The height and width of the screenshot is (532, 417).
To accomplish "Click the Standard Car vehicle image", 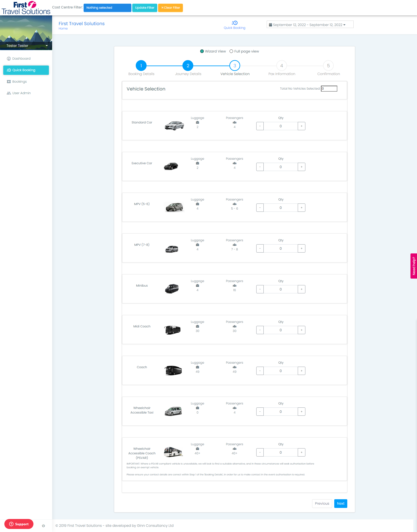I will tap(174, 126).
